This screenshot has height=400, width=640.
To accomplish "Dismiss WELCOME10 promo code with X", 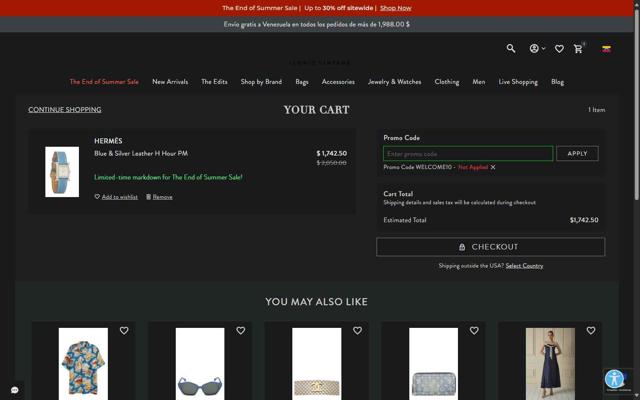I will point(493,167).
